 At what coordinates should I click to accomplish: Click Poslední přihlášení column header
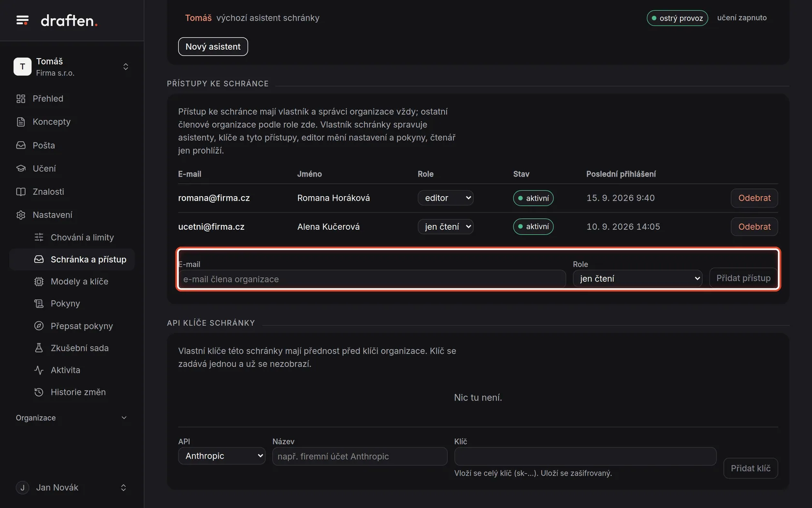pos(621,174)
